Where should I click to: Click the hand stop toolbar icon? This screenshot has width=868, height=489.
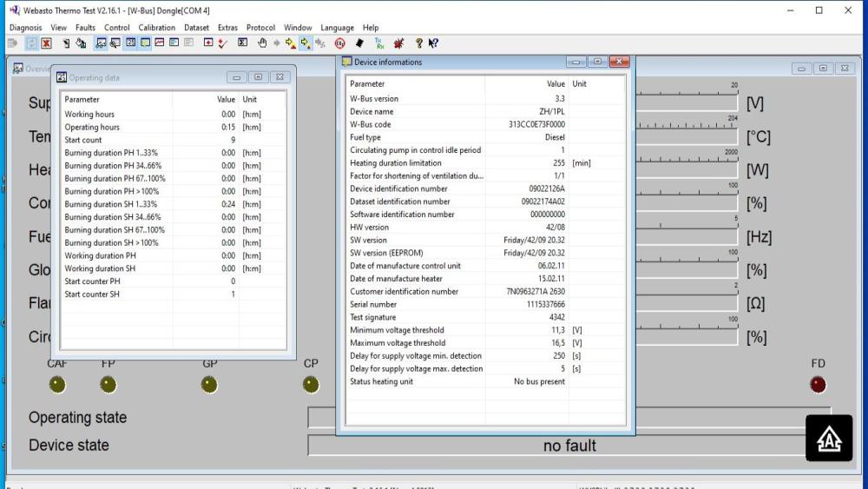(262, 43)
